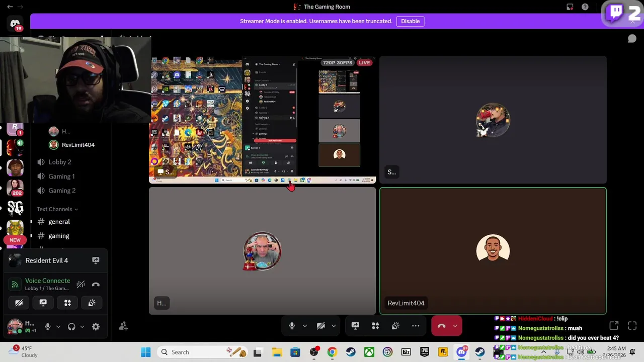Invite friends to the voice channel
The height and width of the screenshot is (362, 644).
123,326
